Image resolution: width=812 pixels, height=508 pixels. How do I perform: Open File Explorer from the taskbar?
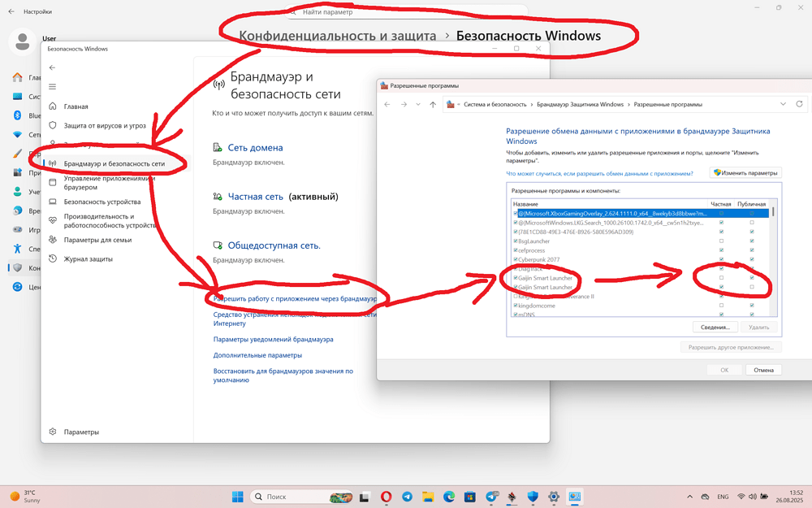tap(428, 497)
